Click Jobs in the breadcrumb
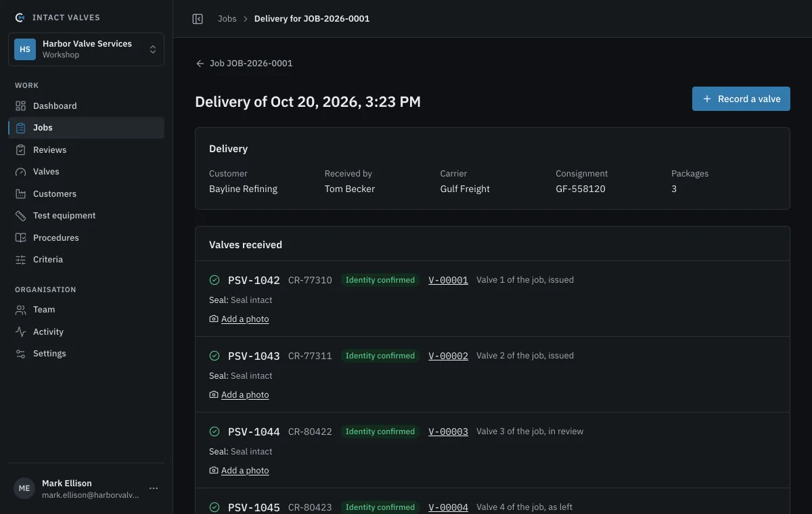This screenshot has height=514, width=812. pos(227,19)
